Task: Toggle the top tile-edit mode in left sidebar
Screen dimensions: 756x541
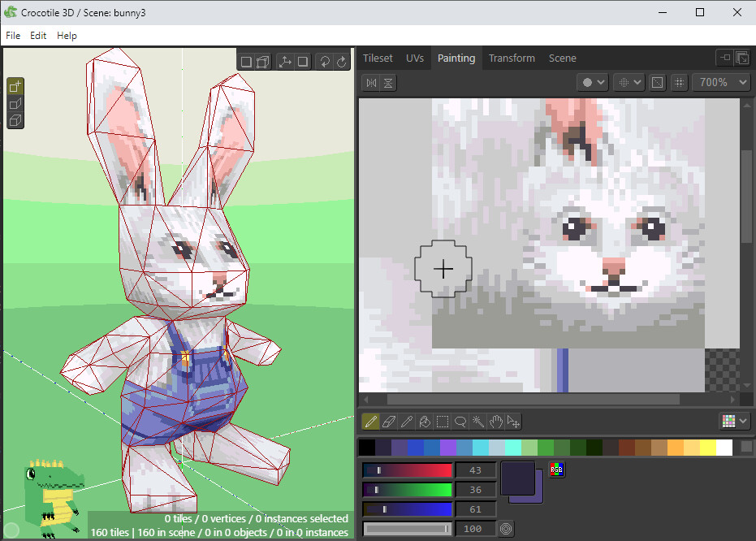Action: click(14, 84)
